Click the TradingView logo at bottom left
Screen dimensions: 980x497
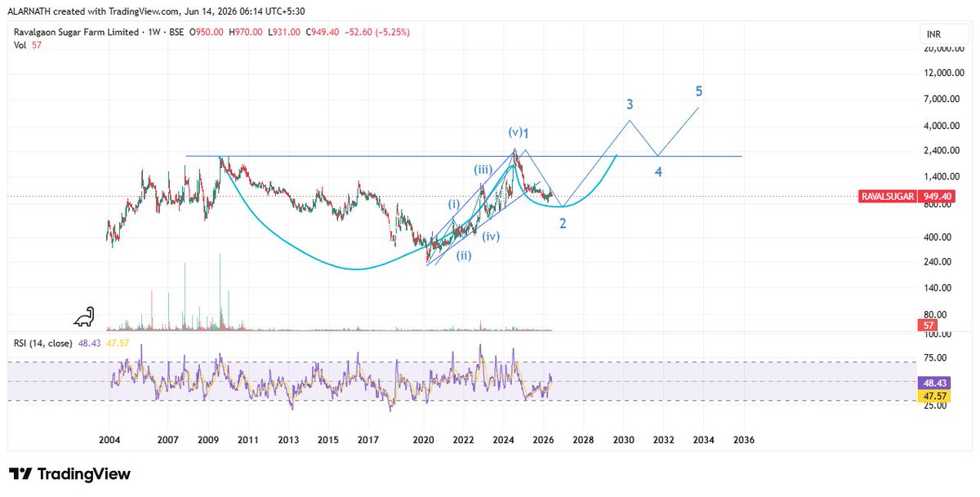[x=69, y=474]
